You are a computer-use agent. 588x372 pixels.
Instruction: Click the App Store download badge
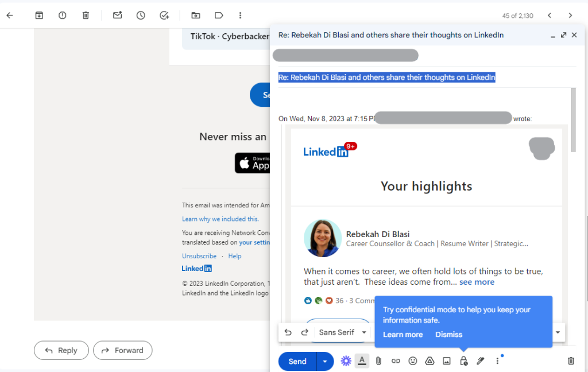[x=253, y=163]
